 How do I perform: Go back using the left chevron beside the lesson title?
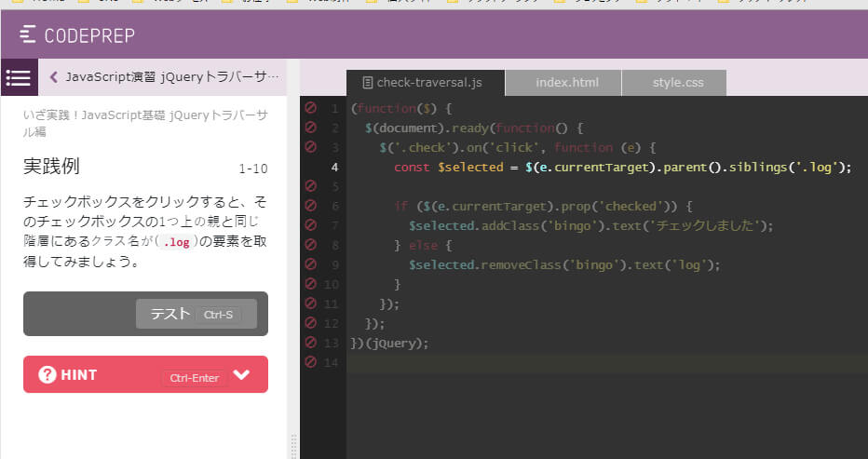(x=54, y=77)
